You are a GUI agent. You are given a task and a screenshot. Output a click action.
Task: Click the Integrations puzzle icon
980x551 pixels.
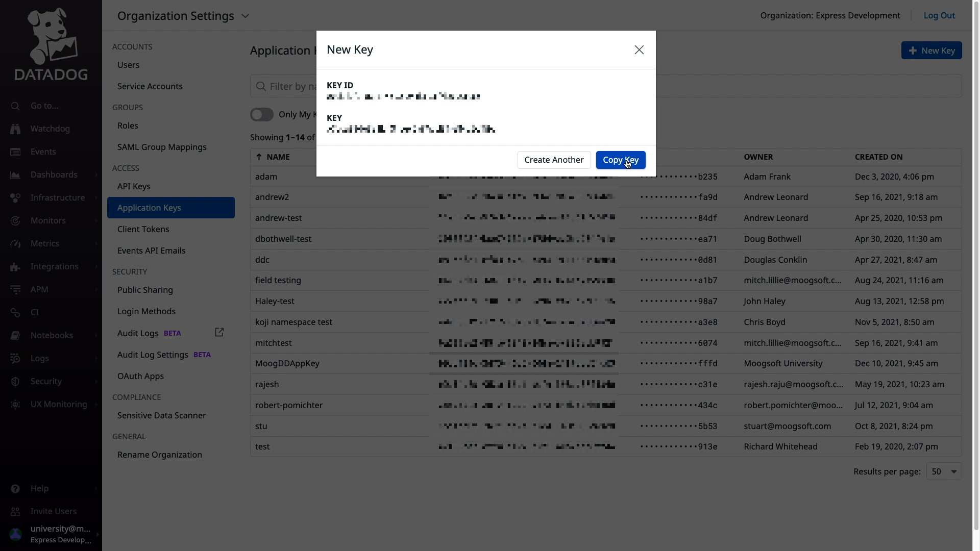point(15,267)
